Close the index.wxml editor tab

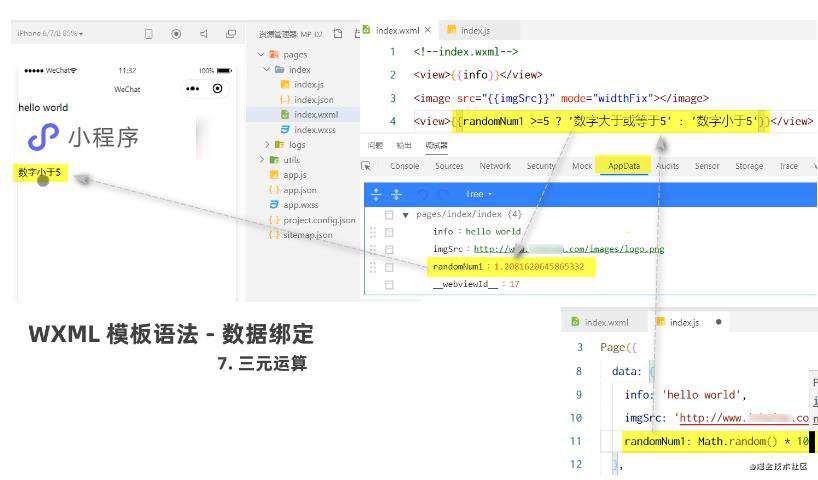click(428, 30)
